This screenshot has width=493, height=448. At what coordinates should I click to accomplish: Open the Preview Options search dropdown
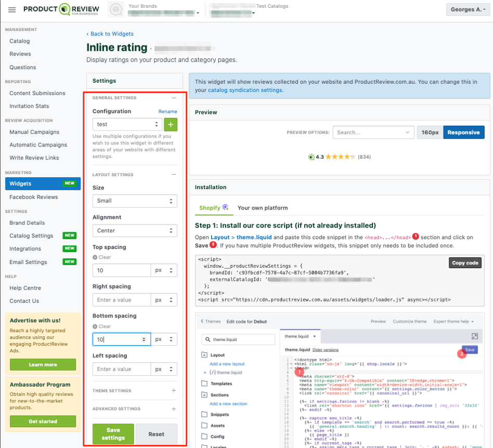coord(373,133)
